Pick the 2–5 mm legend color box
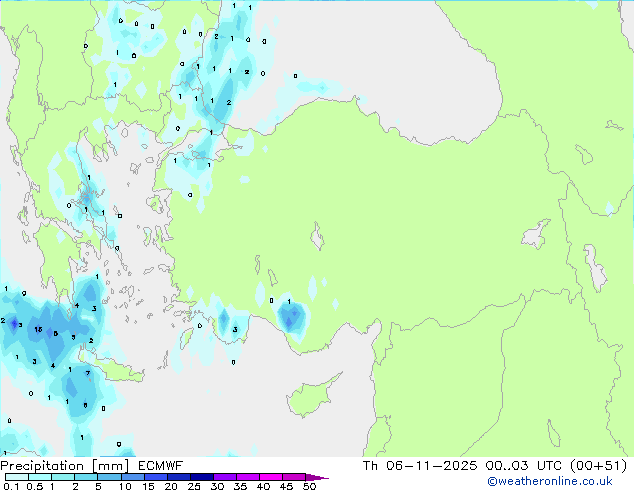 coord(86,477)
